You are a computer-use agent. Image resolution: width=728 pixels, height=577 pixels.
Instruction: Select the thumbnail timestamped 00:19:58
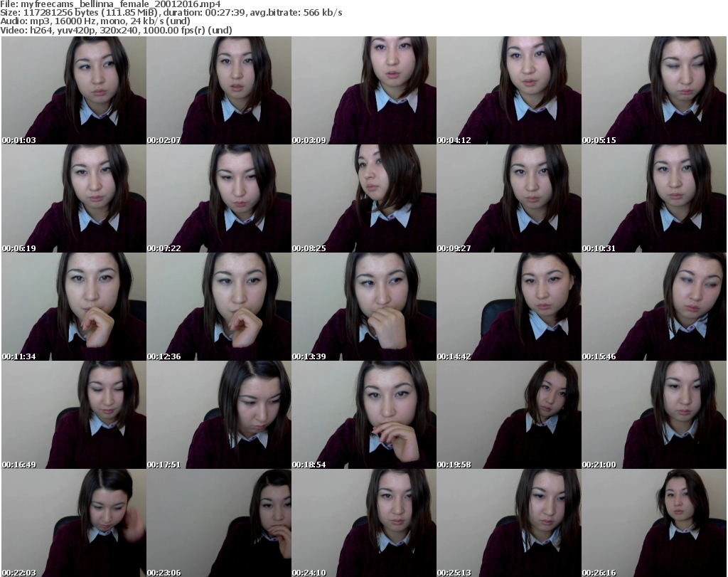(x=509, y=415)
